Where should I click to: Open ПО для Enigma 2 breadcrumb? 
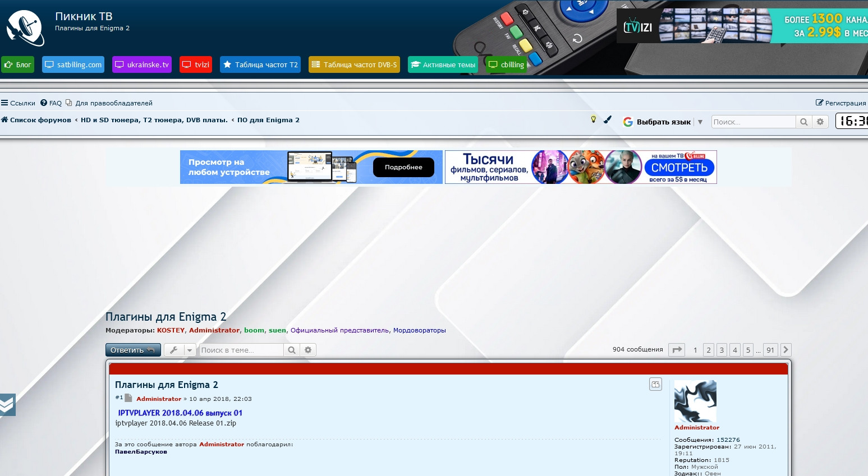point(268,120)
